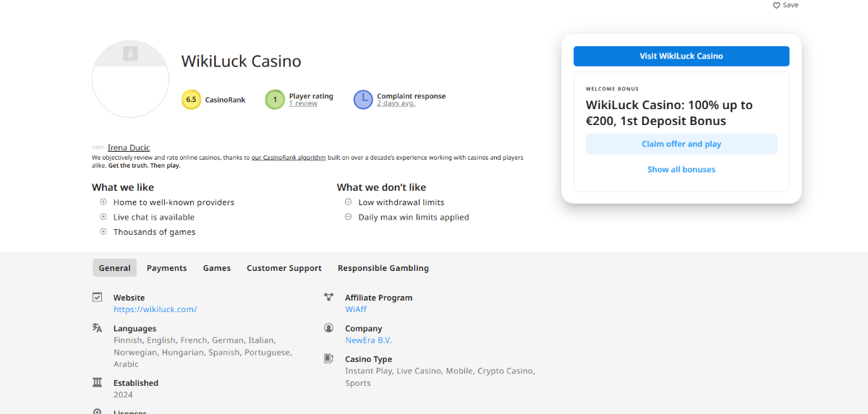
Task: Open the Games tab
Action: click(217, 268)
